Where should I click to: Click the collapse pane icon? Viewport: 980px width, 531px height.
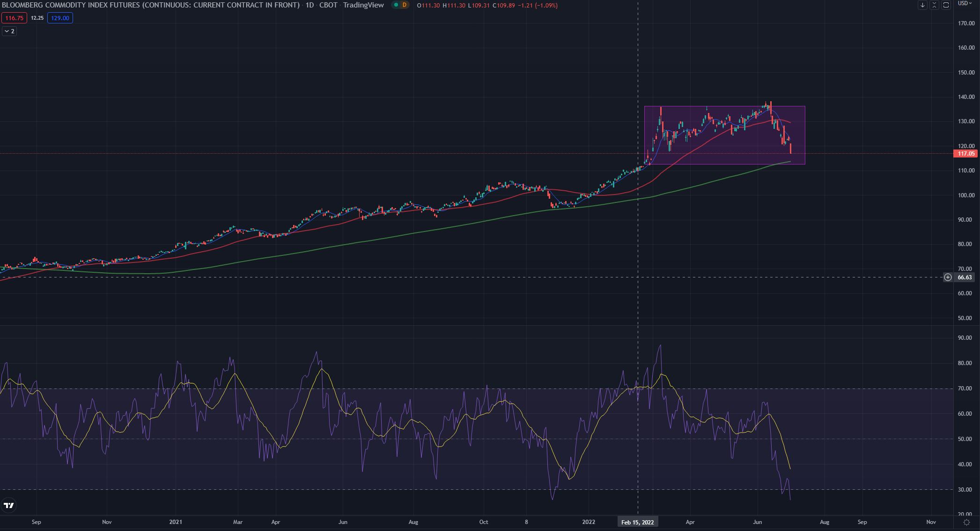(934, 5)
